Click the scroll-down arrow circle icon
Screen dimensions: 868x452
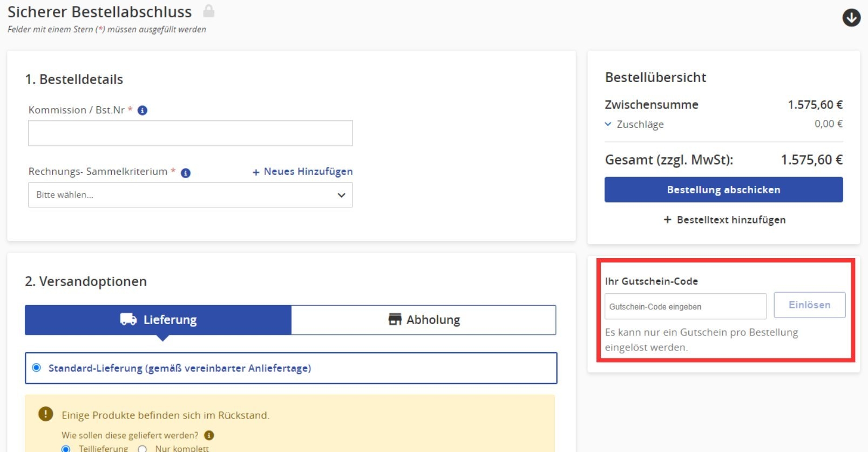(x=851, y=18)
